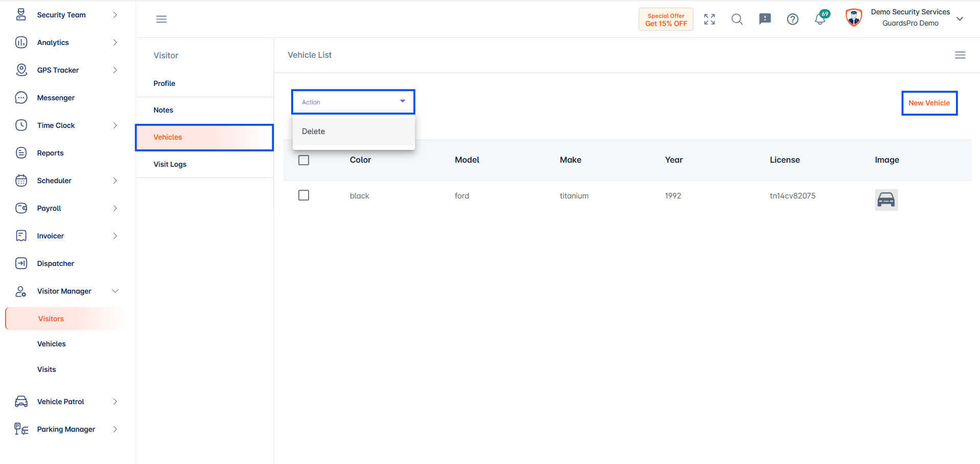980x464 pixels.
Task: Expand the GPS Tracker chevron
Action: pos(115,70)
